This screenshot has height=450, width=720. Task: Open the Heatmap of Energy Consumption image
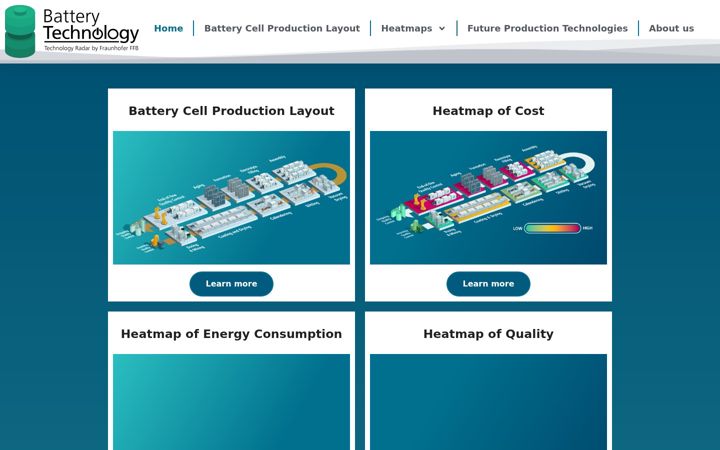click(231, 402)
